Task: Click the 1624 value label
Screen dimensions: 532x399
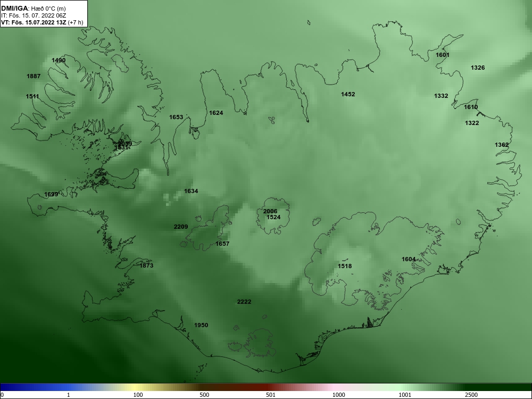Action: (x=216, y=113)
